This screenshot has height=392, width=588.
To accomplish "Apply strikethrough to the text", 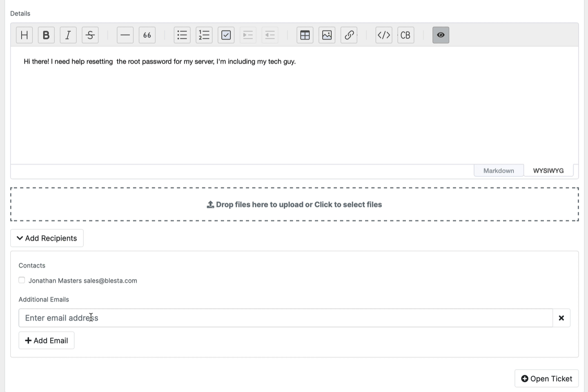I will [x=90, y=35].
